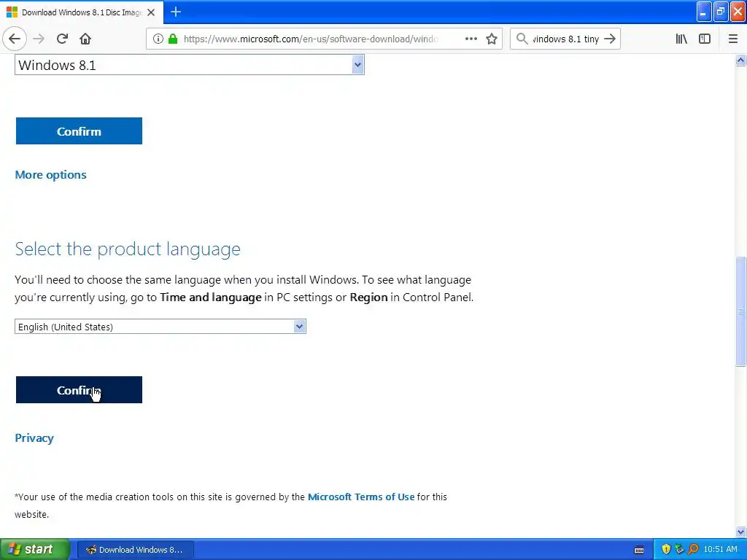Click the keyboard icon in the taskbar
Image resolution: width=747 pixels, height=560 pixels.
click(x=639, y=550)
